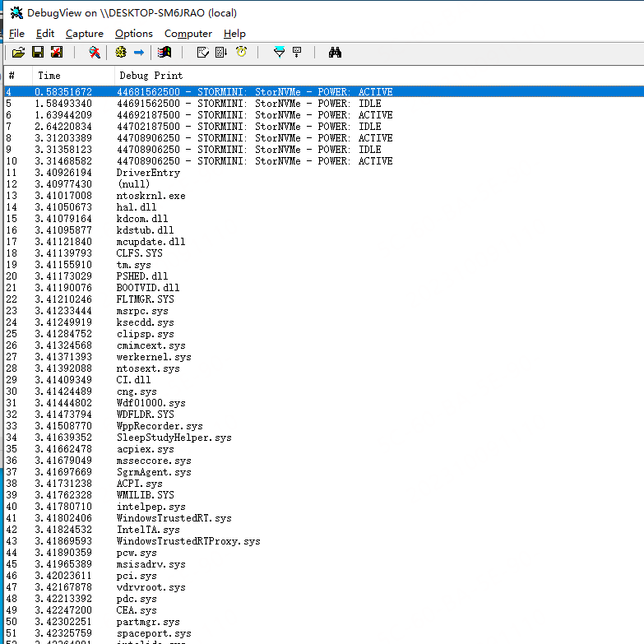Click the Capture Win32 Windows-flag icon
This screenshot has height=644, width=644.
164,53
